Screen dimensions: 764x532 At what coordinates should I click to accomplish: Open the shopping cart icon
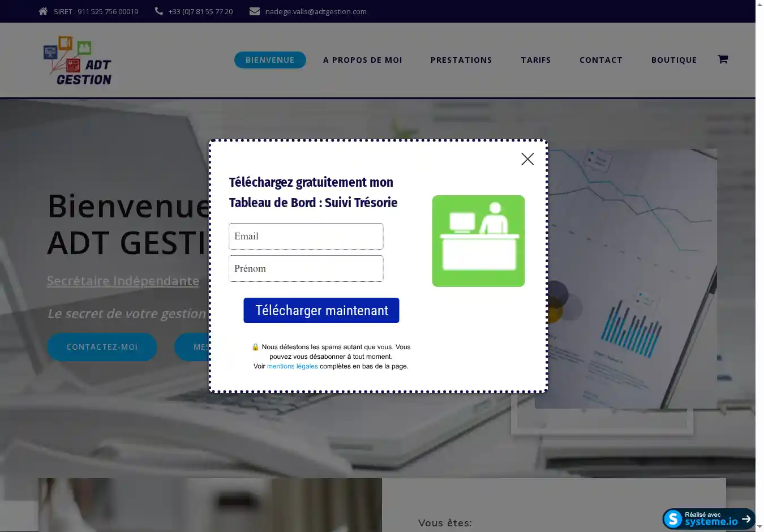(723, 59)
